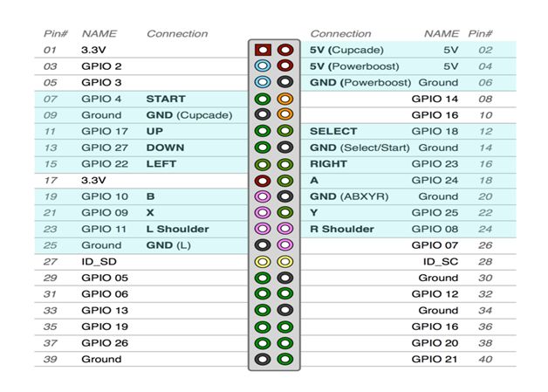Click the GPIO 4 START pin circle
This screenshot has height=392, width=548.
262,99
